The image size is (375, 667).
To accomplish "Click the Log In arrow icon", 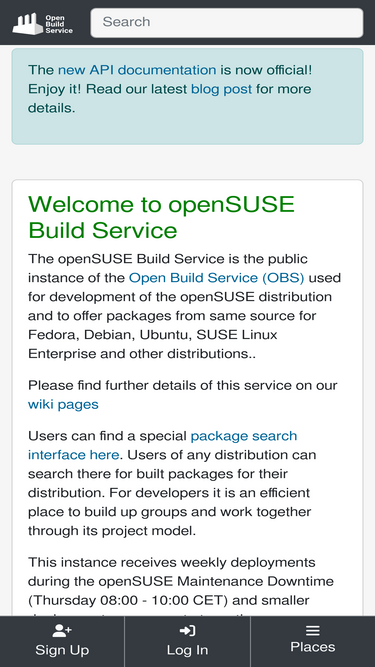I will coord(187,630).
